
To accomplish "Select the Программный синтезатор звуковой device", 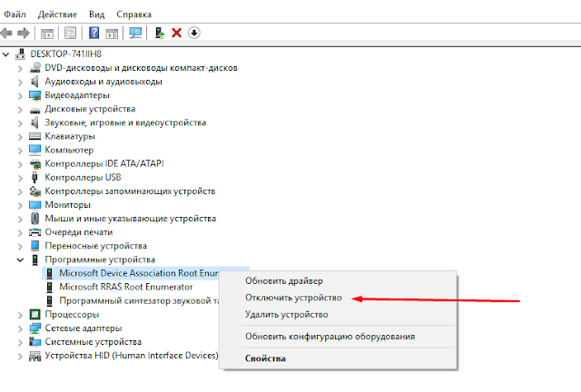I will pos(139,300).
